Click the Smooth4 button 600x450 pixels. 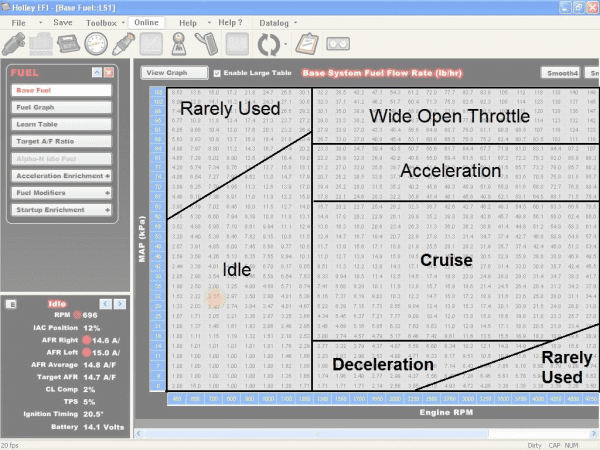coord(562,73)
